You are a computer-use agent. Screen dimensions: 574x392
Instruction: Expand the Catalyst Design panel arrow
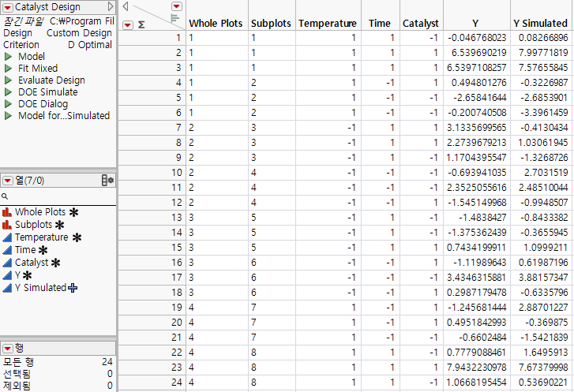click(x=111, y=6)
